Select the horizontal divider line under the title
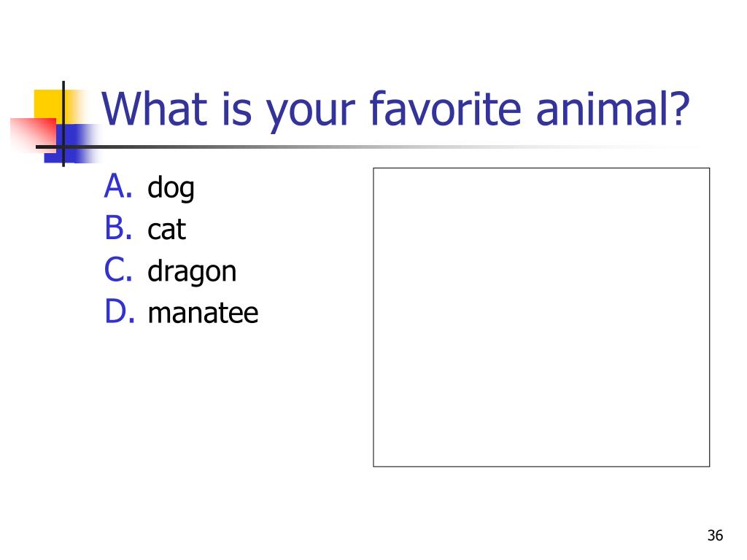Viewport: 747px width, 560px height. point(367,147)
